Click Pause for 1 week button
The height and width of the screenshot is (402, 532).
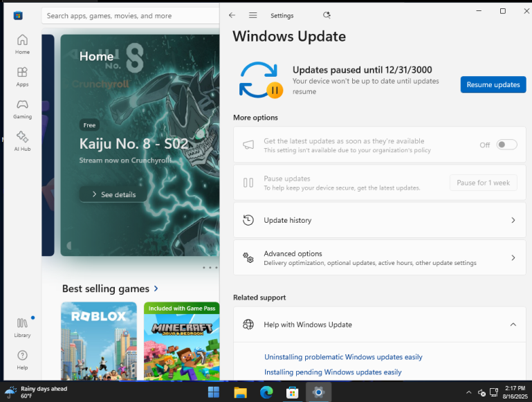tap(483, 183)
